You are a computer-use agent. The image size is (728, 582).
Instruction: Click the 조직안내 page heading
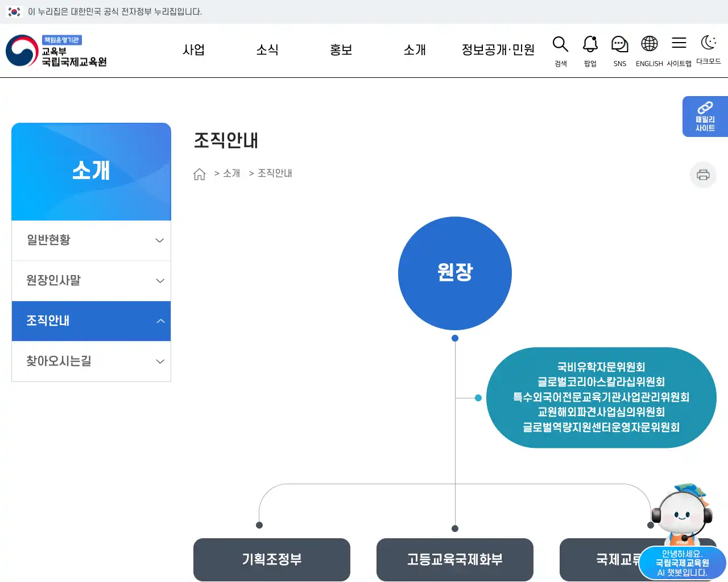coord(226,140)
